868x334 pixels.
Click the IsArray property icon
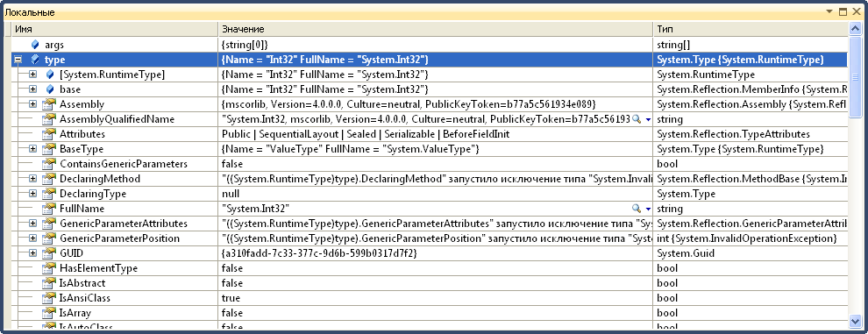click(x=50, y=313)
